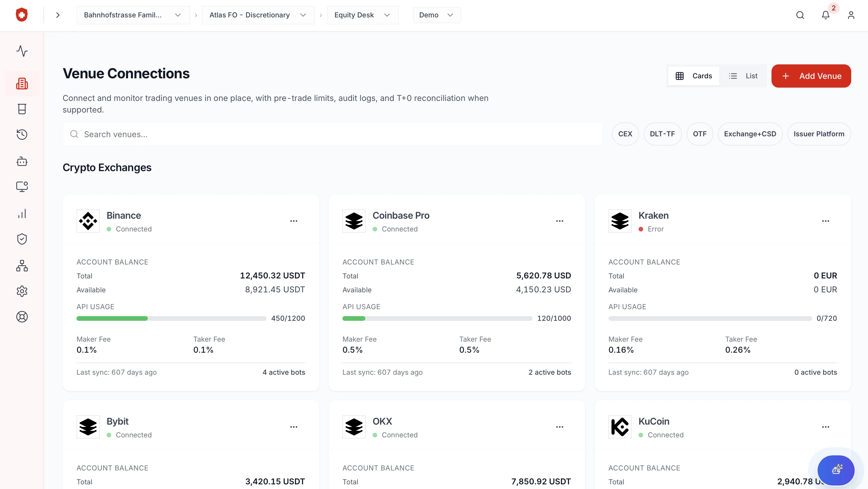Expand the Bahnhofstrasse Family dropdown
The image size is (868, 489).
(x=133, y=15)
